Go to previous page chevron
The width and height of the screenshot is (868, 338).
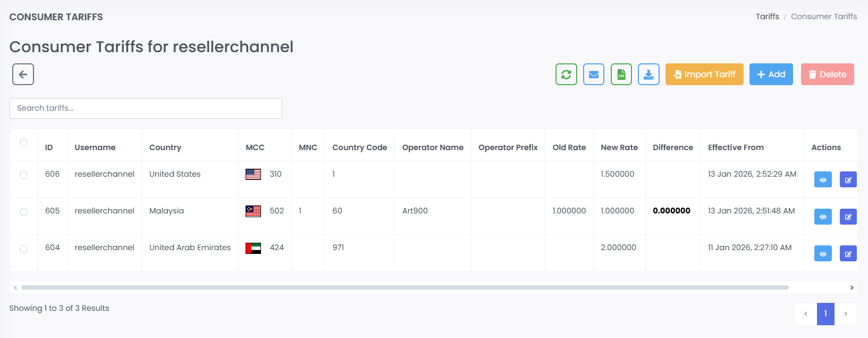(x=806, y=314)
